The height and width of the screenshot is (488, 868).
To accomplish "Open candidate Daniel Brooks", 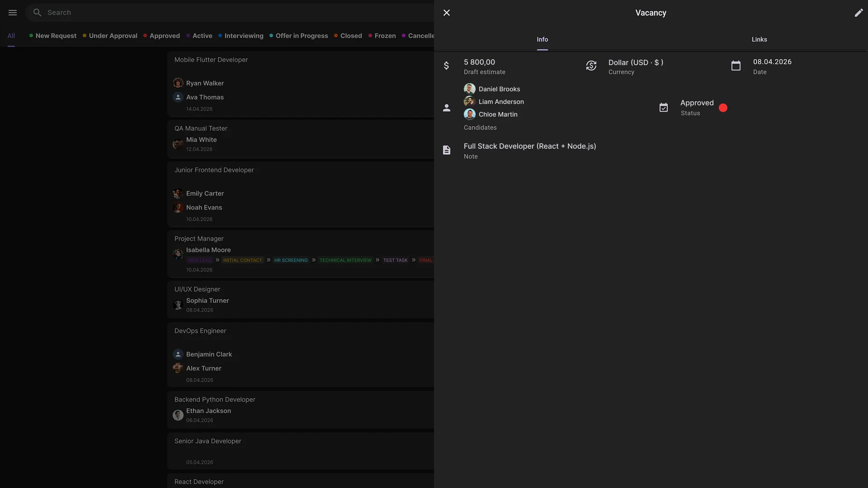I will 499,89.
